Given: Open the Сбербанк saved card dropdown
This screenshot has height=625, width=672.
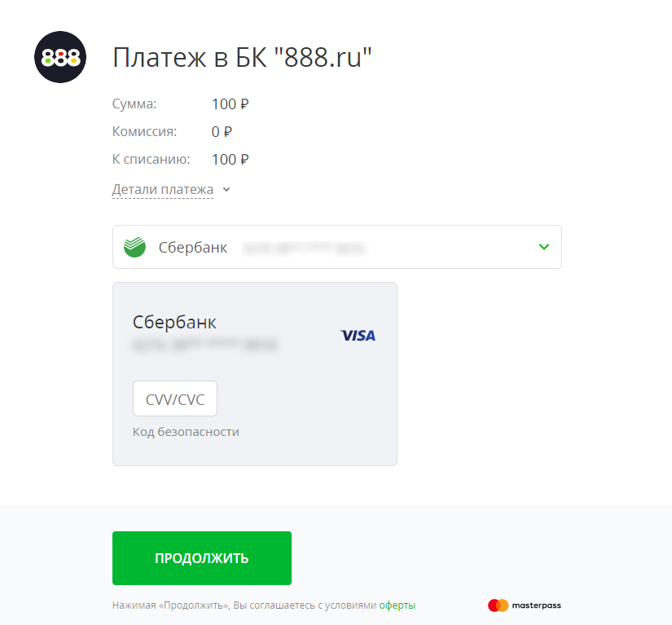Looking at the screenshot, I should pos(337,247).
